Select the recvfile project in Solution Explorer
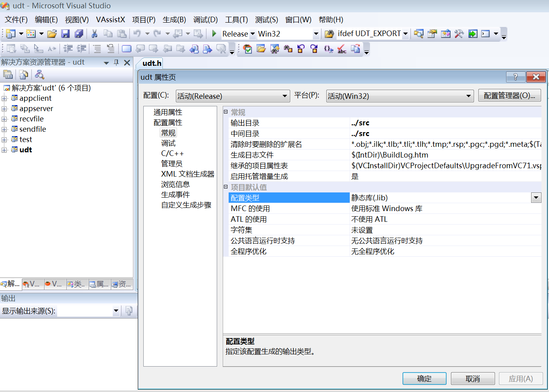The height and width of the screenshot is (392, 549). tap(31, 119)
